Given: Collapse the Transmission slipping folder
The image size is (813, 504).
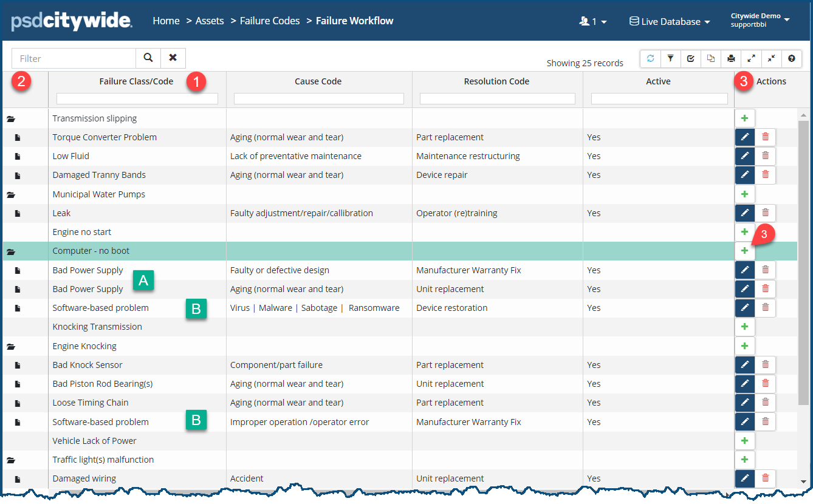Looking at the screenshot, I should coord(11,119).
